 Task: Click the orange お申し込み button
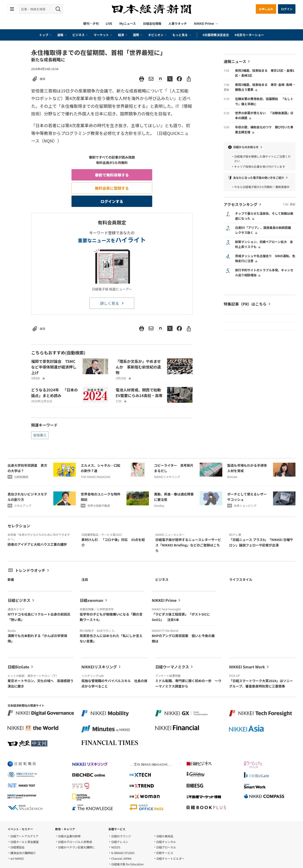coord(265,9)
